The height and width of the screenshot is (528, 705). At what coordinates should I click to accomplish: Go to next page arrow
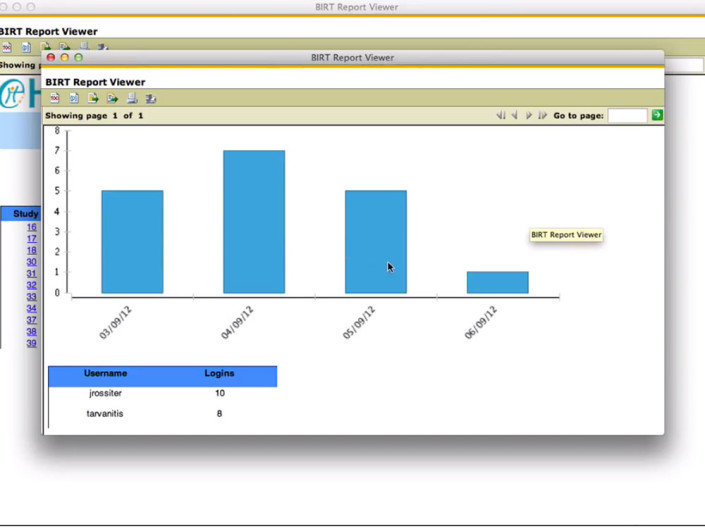[529, 115]
